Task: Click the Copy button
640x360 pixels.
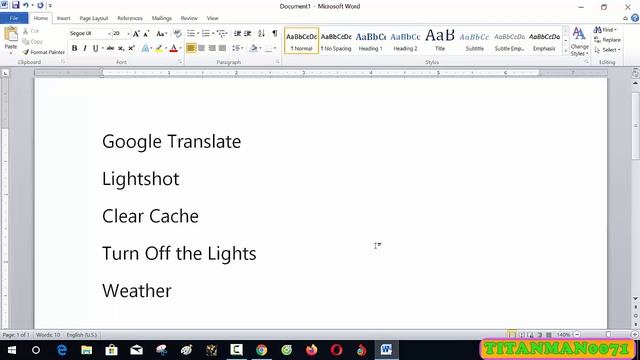Action: [33, 41]
